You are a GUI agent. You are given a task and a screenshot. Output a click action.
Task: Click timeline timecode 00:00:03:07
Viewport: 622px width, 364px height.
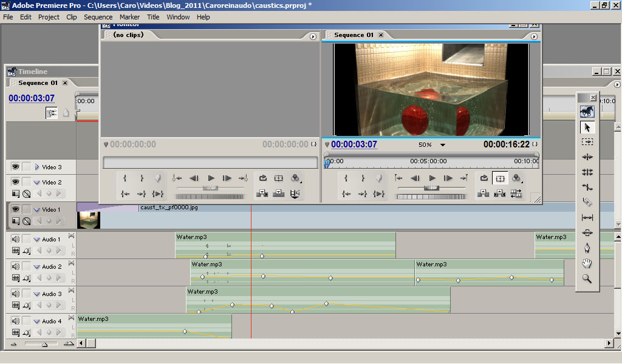tap(32, 98)
